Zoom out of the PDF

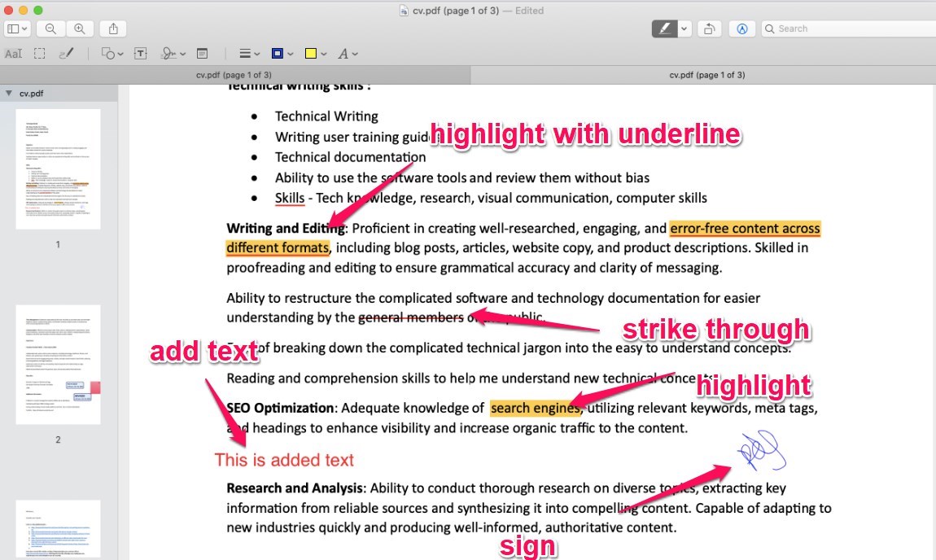point(49,28)
